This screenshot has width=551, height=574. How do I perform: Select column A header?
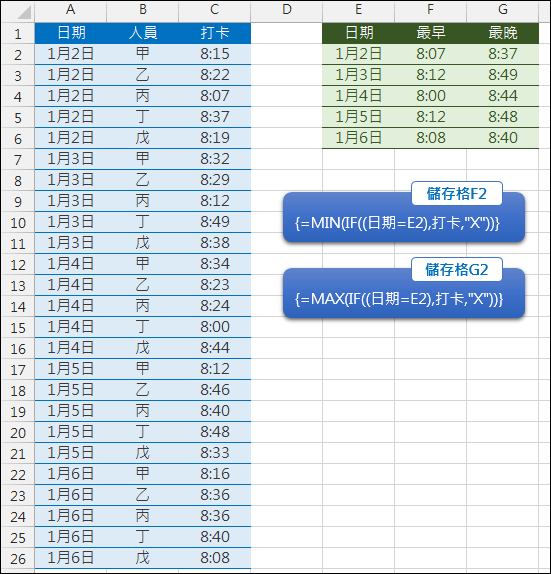coord(71,11)
